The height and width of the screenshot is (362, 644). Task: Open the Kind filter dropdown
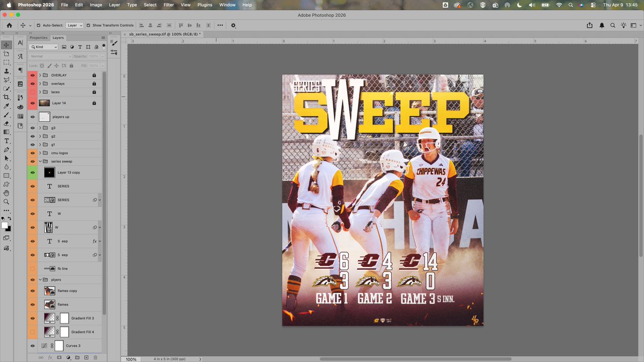click(44, 47)
